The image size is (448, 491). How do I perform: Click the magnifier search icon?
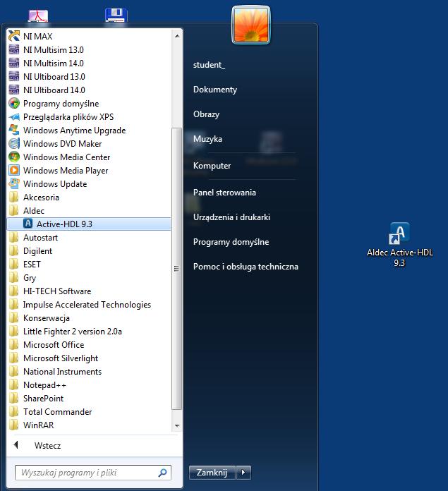(162, 473)
